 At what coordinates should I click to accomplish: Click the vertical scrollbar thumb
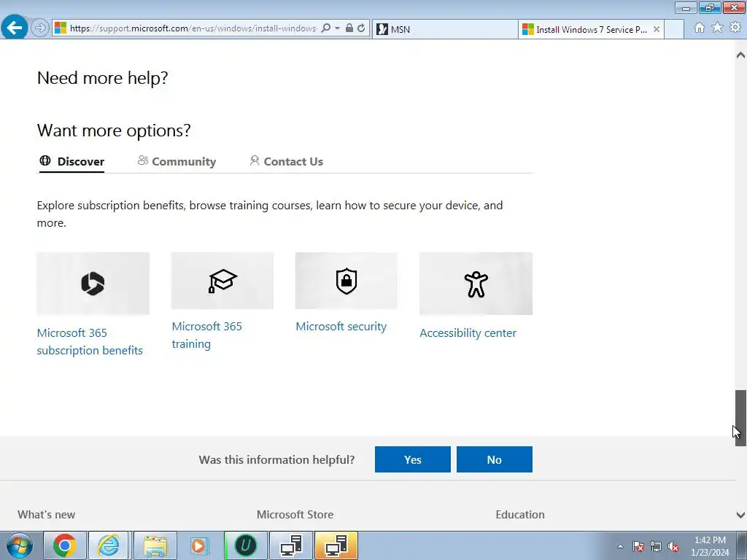pyautogui.click(x=740, y=418)
